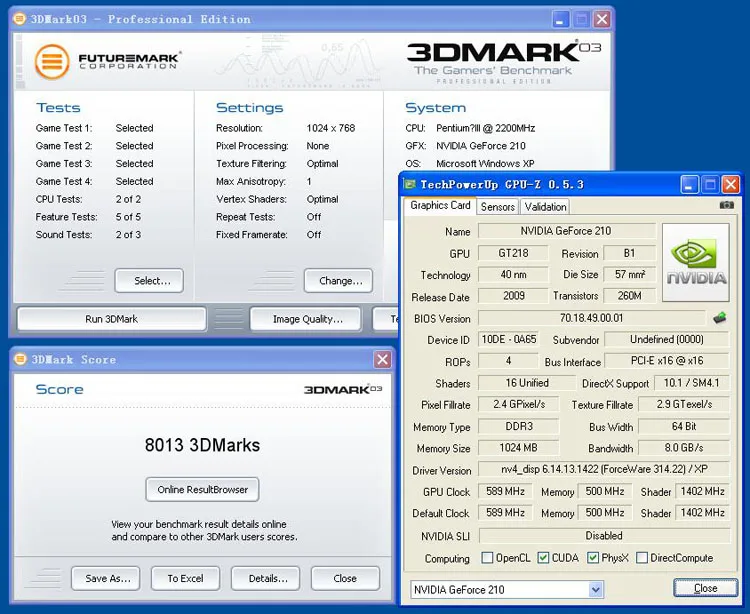The width and height of the screenshot is (750, 614).
Task: Click the Resolution value 1024 x 768
Action: (331, 128)
